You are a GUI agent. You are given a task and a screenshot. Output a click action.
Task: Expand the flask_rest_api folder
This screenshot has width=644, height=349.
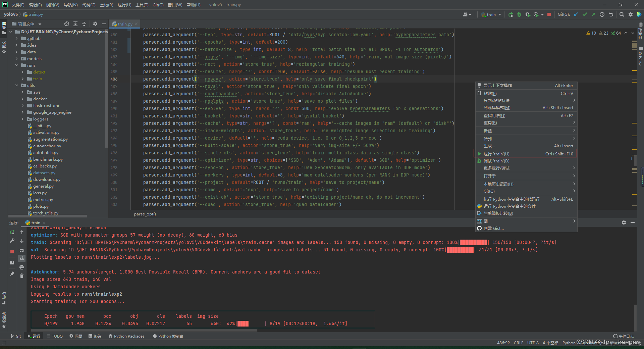22,106
